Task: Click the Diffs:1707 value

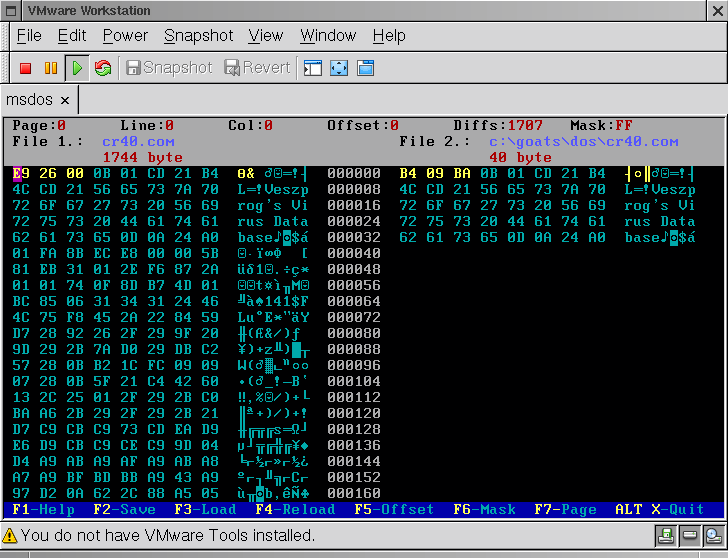Action: [x=498, y=125]
